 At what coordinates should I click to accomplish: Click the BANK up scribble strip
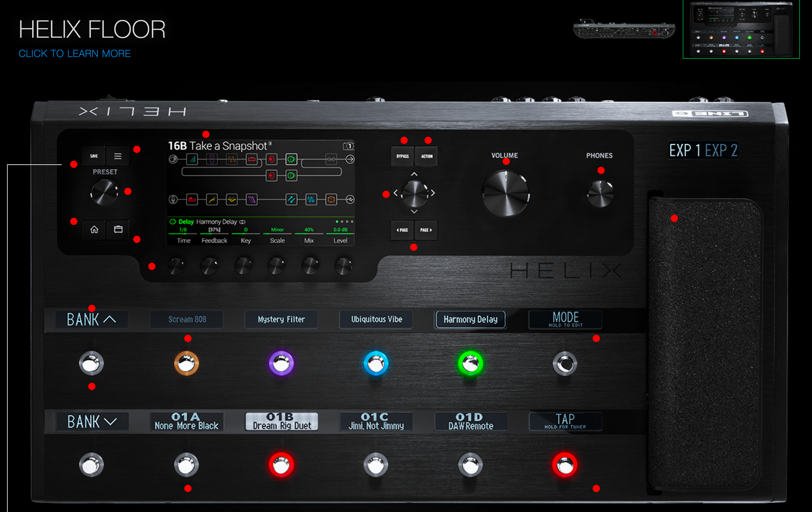coord(92,320)
